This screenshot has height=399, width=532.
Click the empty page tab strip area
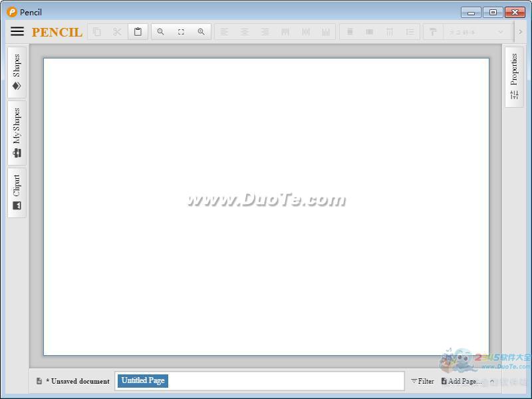(x=286, y=380)
